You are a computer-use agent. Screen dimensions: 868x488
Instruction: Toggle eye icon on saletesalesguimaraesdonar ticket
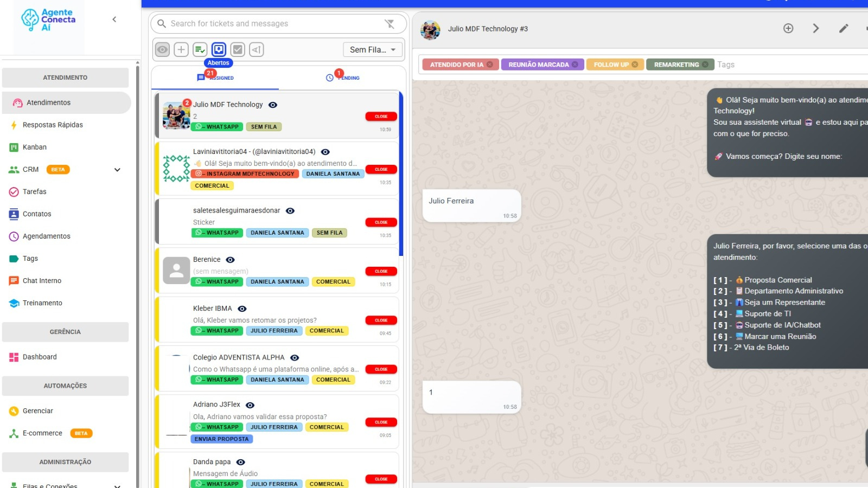tap(290, 210)
